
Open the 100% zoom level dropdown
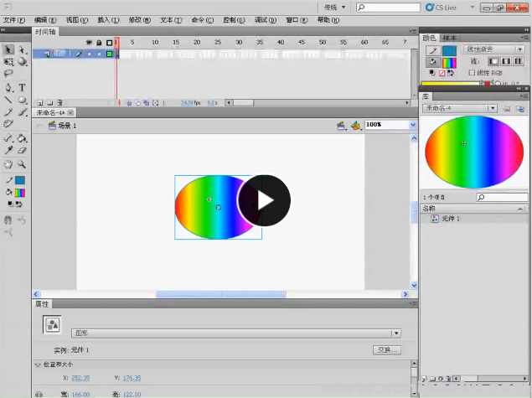[x=412, y=125]
